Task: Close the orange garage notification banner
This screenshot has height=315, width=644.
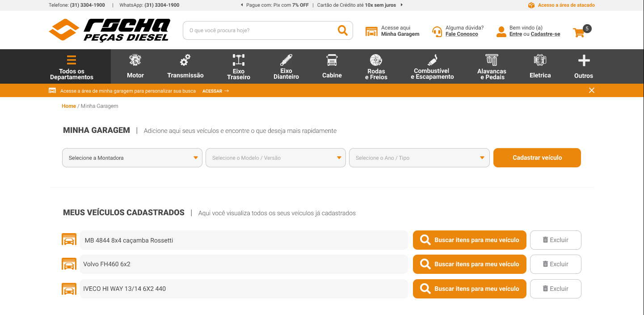Action: click(x=592, y=90)
